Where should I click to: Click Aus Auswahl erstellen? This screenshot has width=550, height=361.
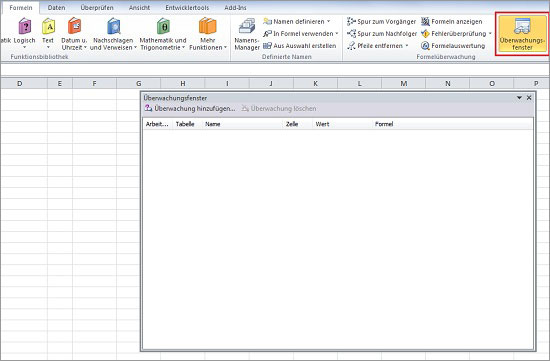(x=300, y=46)
